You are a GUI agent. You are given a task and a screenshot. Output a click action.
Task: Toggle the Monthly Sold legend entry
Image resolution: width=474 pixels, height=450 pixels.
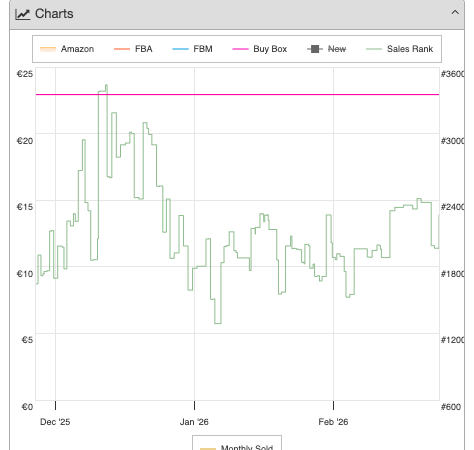237,447
